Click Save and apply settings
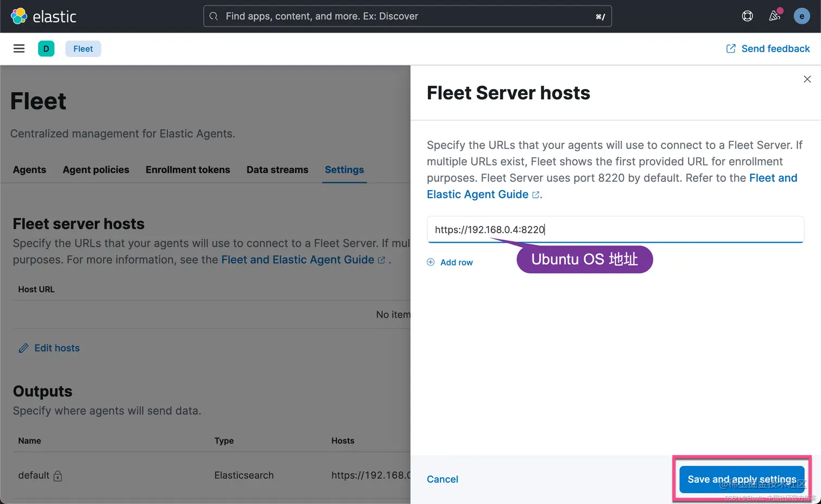This screenshot has width=821, height=504. (x=742, y=480)
